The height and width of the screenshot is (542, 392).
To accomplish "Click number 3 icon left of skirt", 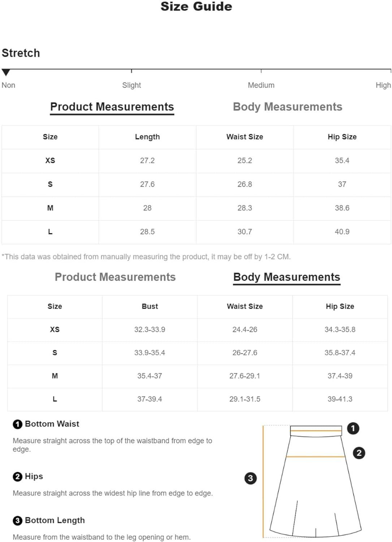I will [250, 478].
